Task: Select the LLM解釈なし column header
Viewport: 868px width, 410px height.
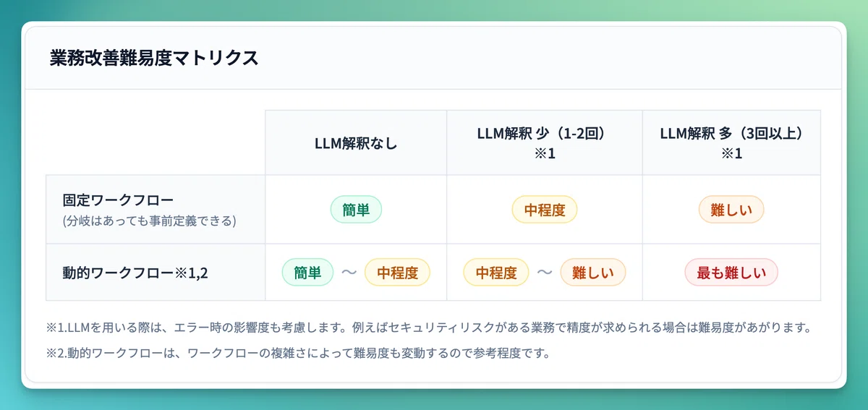Action: point(355,143)
